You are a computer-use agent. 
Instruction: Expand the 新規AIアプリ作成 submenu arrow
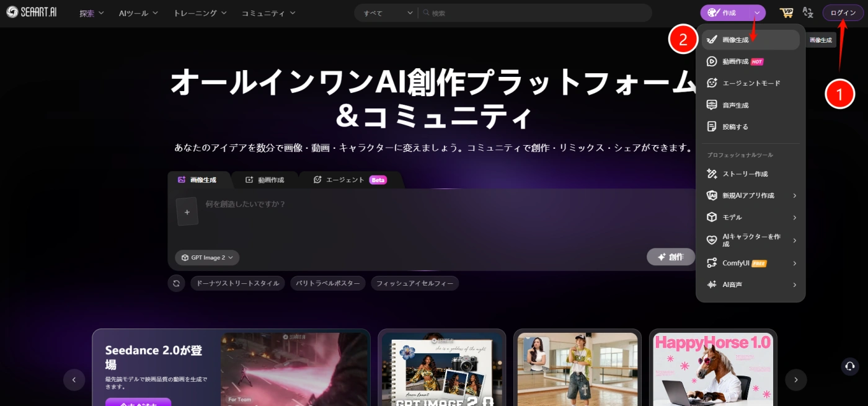pos(794,196)
